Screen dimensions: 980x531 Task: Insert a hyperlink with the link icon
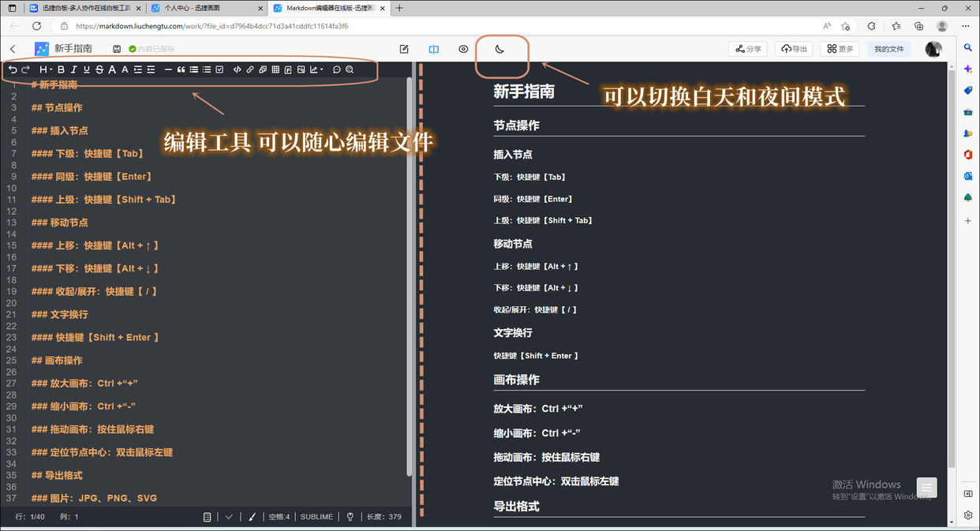pyautogui.click(x=250, y=69)
